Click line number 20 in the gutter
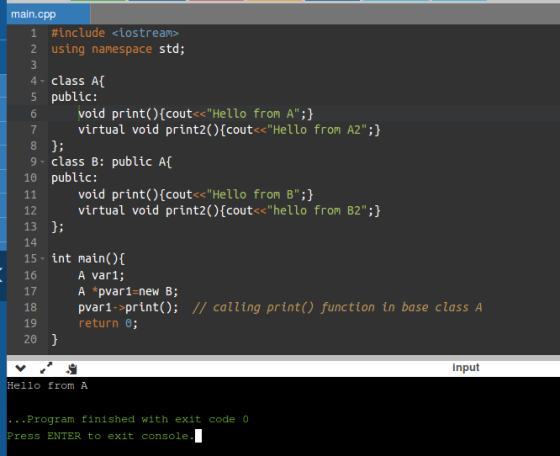Image resolution: width=560 pixels, height=456 pixels. pos(30,339)
